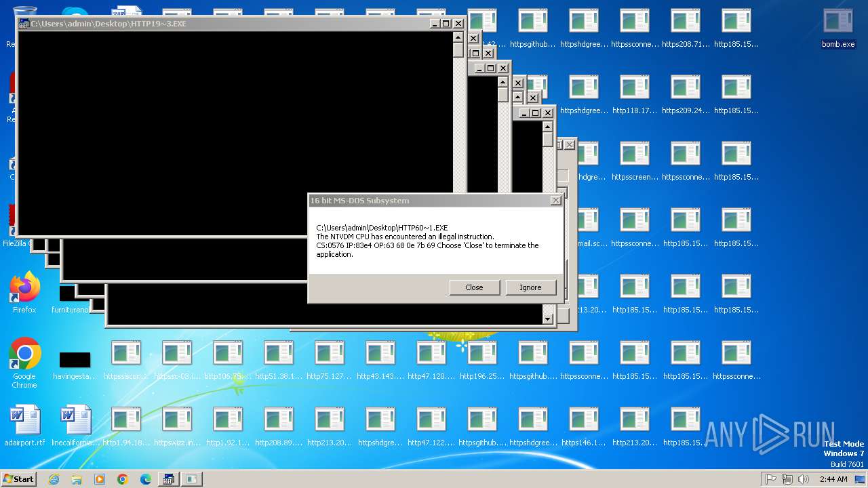The image size is (868, 488).
Task: Launch Internet Explorer from the taskbar
Action: click(54, 479)
